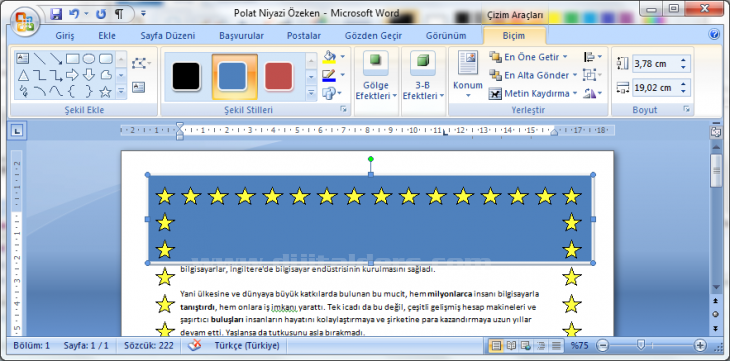
Task: Select the straight line shape
Action: point(40,59)
